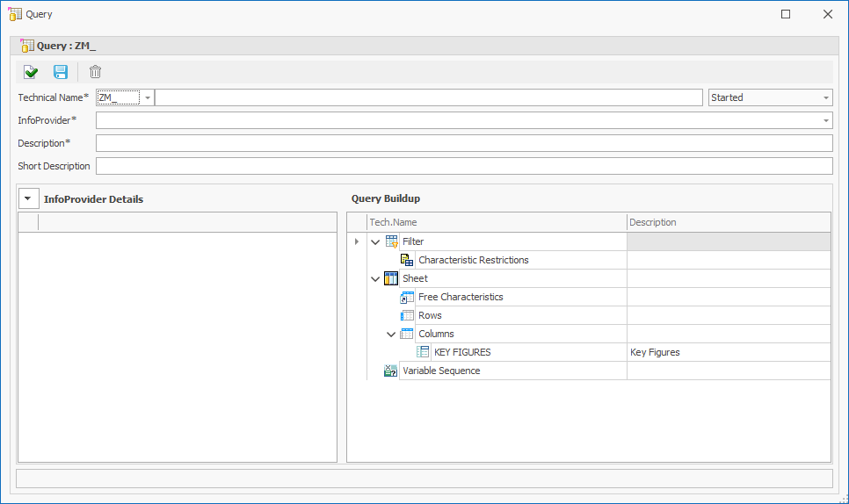Toggle the InfoProvider Details panel arrow

[27, 199]
